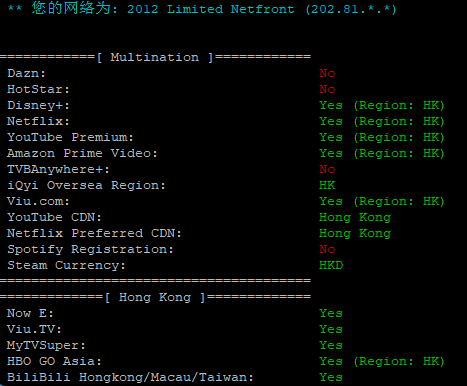Click the Viu.com label
The width and height of the screenshot is (467, 386).
[38, 201]
